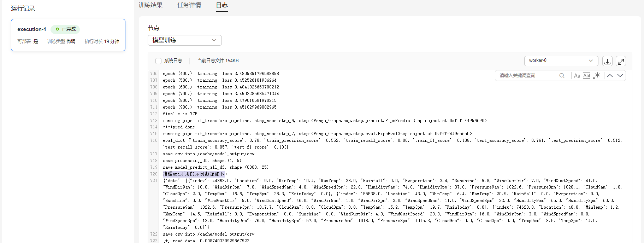
Task: Enable regular expression search
Action: (597, 75)
